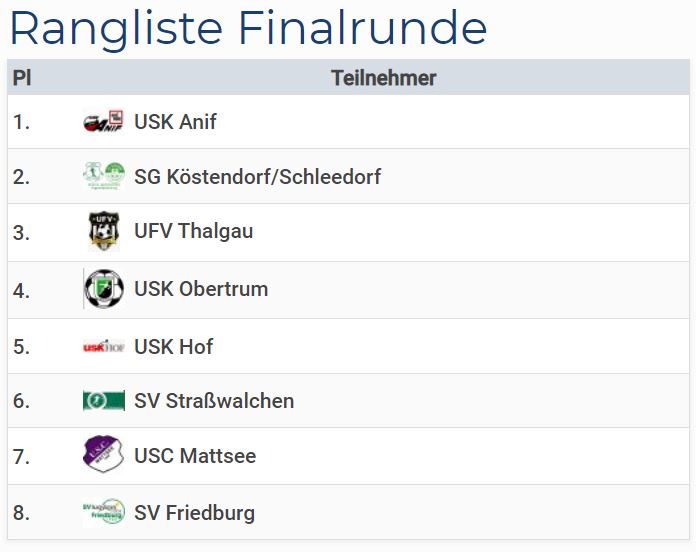Click the USK Anif club logo
The image size is (696, 552).
(x=103, y=122)
